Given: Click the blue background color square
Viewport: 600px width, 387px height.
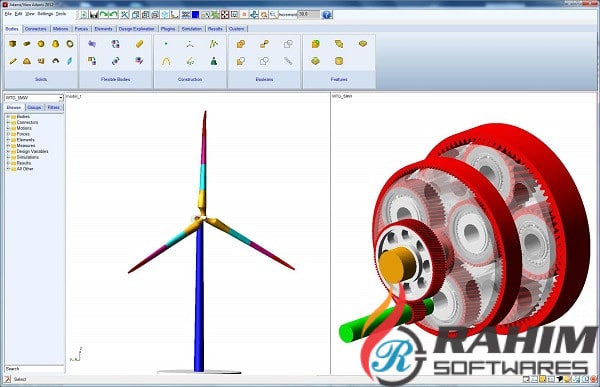Looking at the screenshot, I should [x=195, y=15].
